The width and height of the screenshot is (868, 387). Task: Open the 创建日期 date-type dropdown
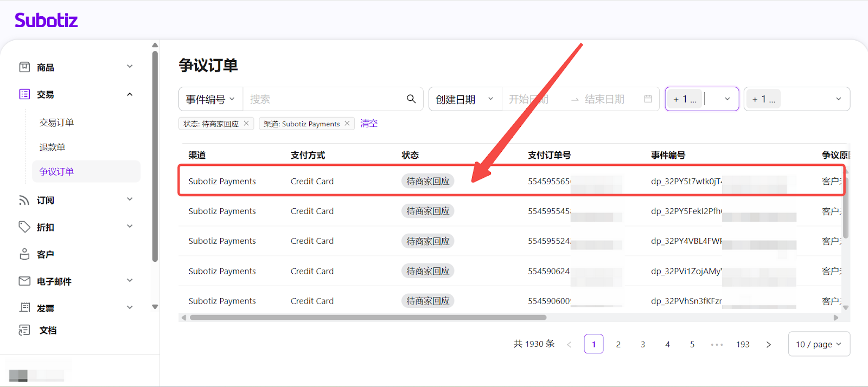[x=464, y=99]
